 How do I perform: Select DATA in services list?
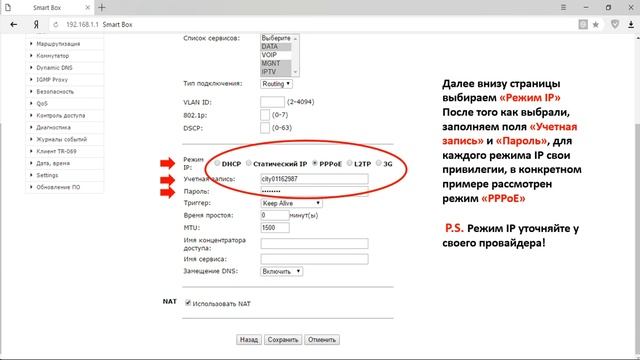coord(276,47)
